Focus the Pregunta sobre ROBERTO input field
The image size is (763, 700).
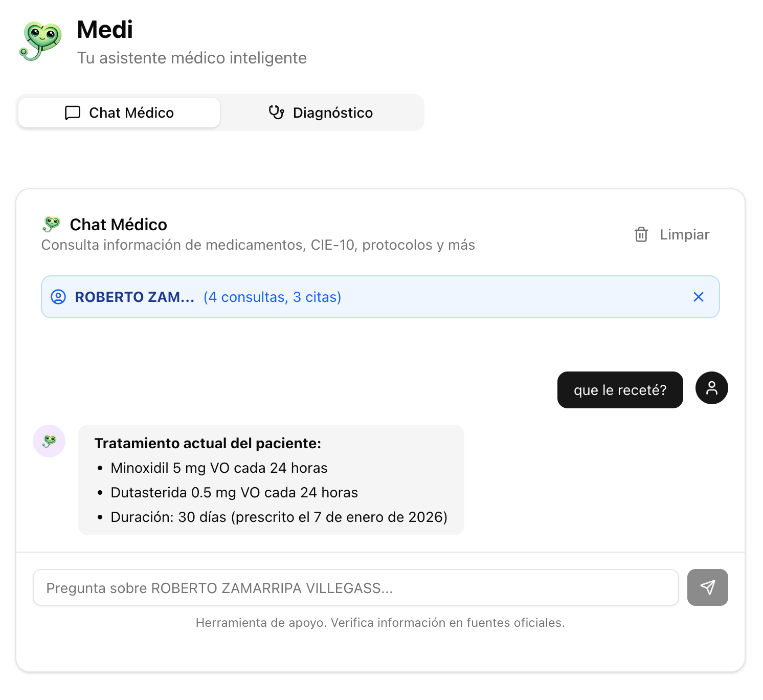[356, 587]
